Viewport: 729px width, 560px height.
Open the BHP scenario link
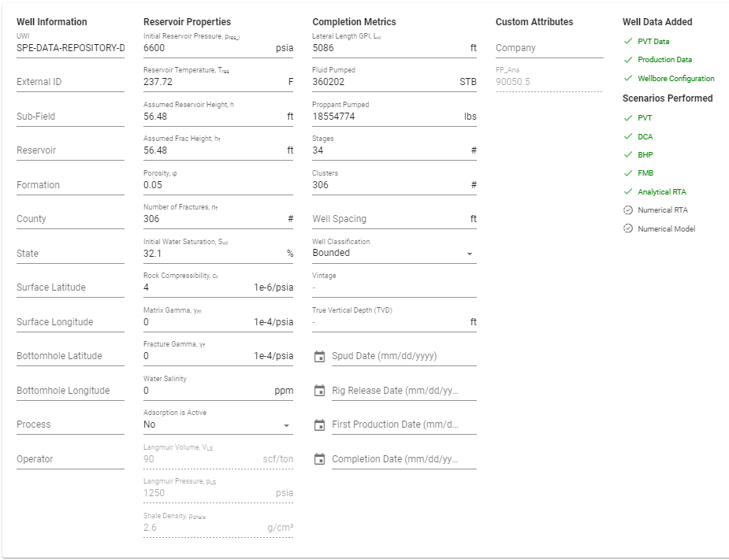coord(645,154)
